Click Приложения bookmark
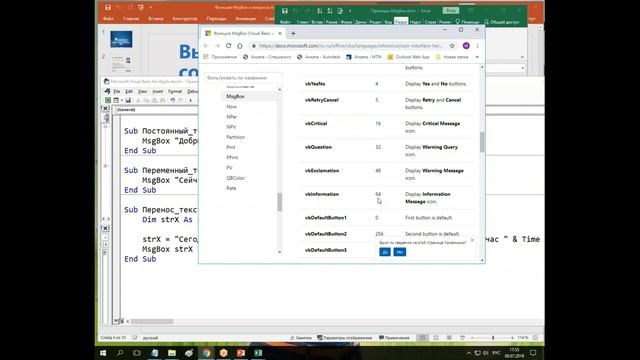Screen dimensions: 640x360 pyautogui.click(x=220, y=57)
